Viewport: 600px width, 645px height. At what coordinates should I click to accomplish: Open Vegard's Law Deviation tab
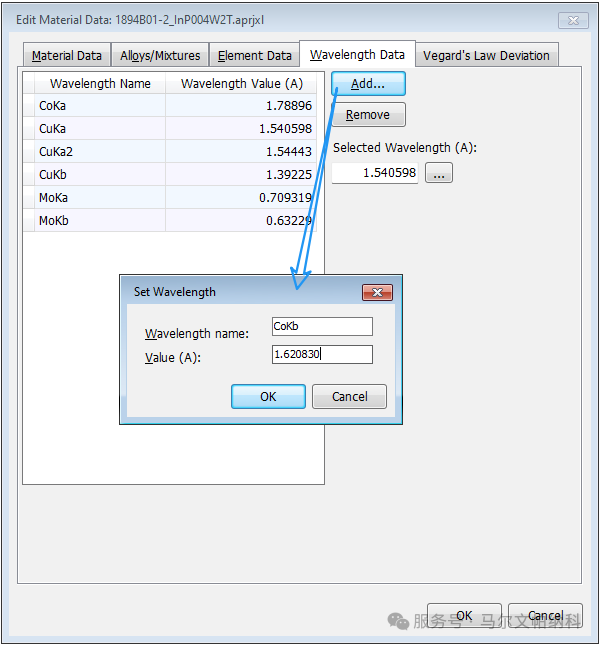point(486,56)
